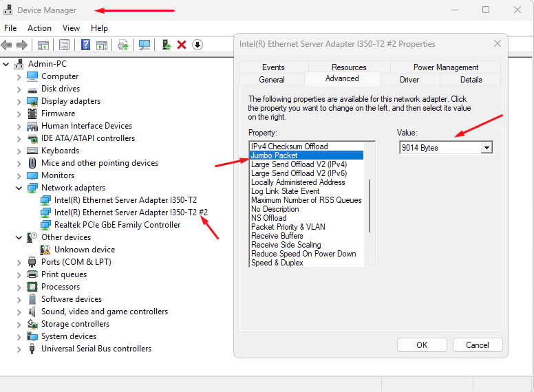Collapse the Other devices chevron
Screen dimensions: 534x392
coord(19,237)
